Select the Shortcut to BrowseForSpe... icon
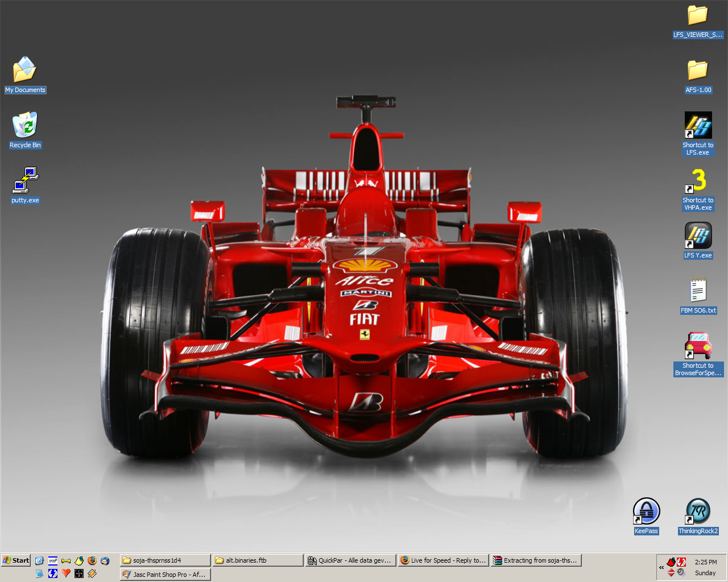Viewport: 728px width, 582px height. [698, 355]
